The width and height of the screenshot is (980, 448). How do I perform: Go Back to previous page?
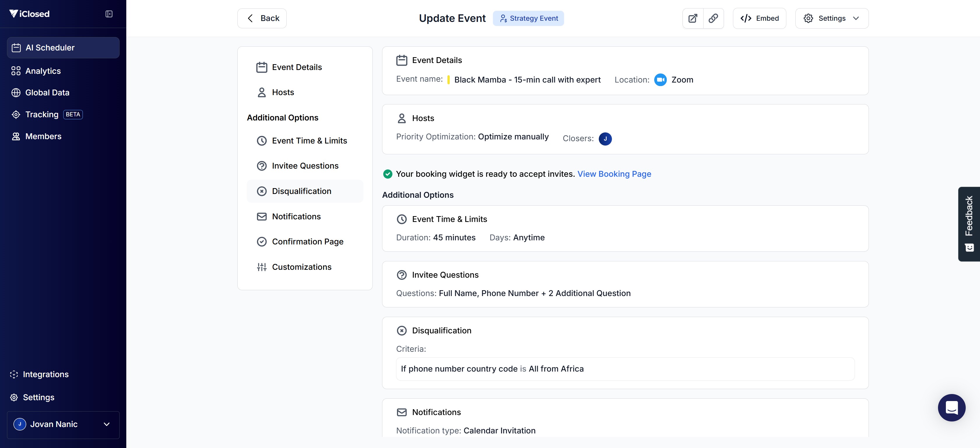[262, 18]
